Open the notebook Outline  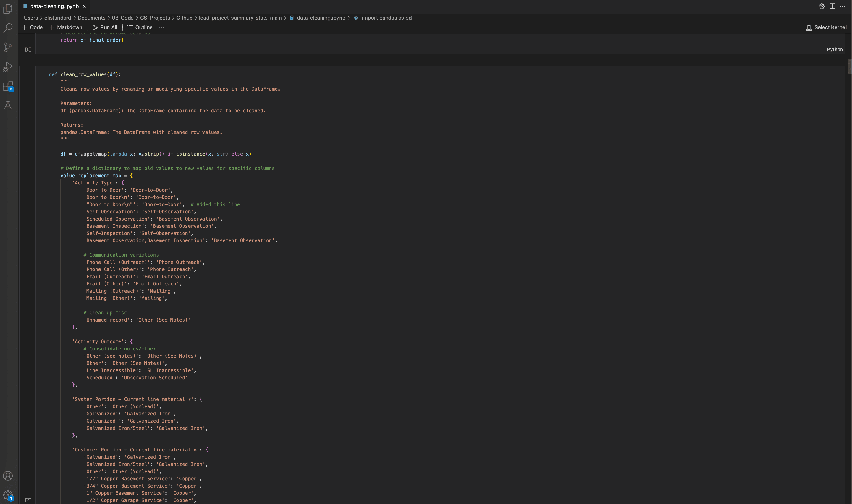140,27
